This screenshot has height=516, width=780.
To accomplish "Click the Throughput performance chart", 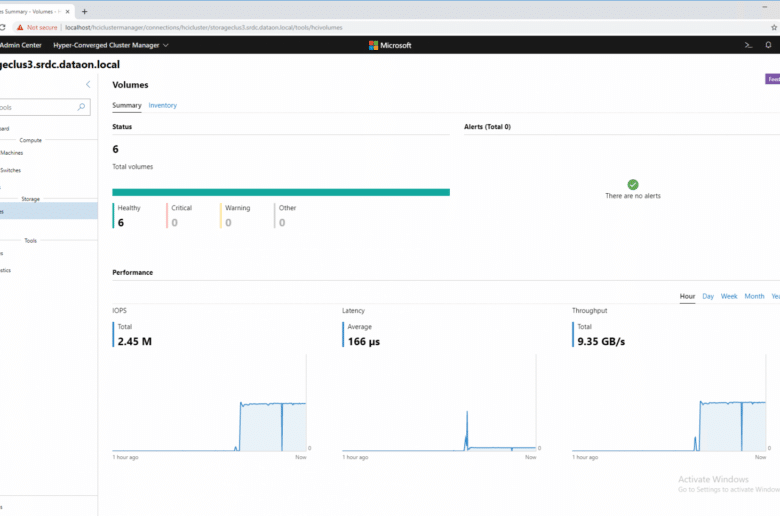I will (669, 403).
